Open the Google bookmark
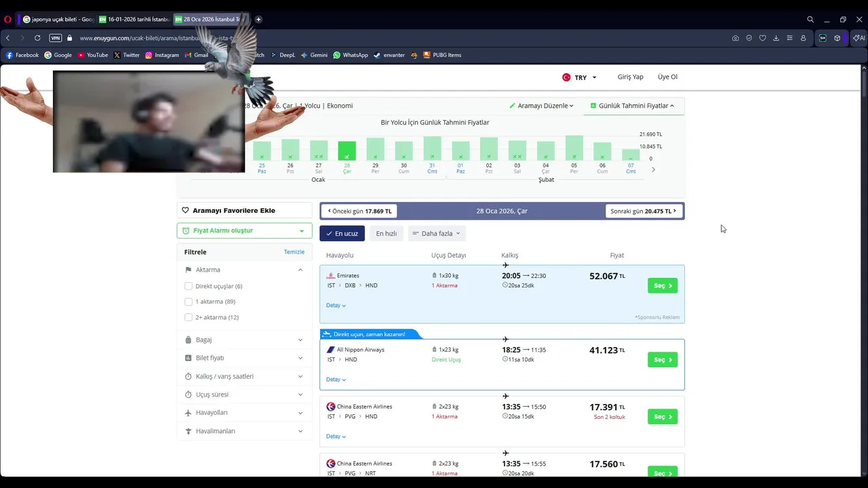This screenshot has width=868, height=488. 58,55
